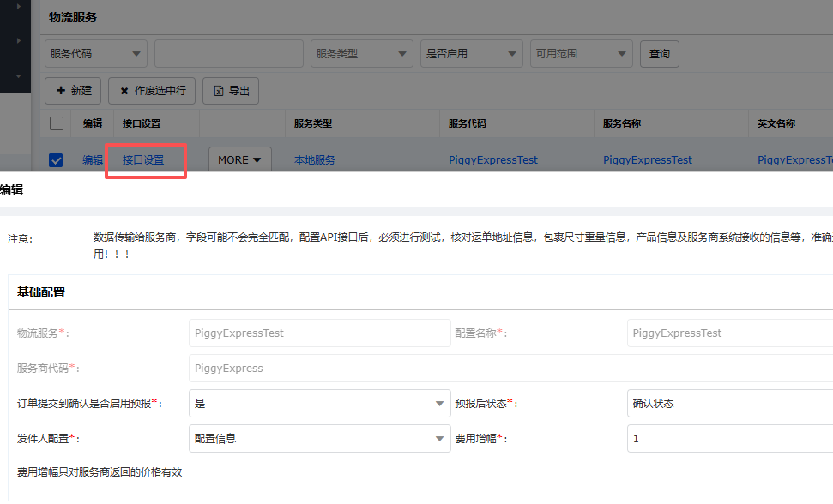Open the MORE actions menu in the row

pos(239,160)
